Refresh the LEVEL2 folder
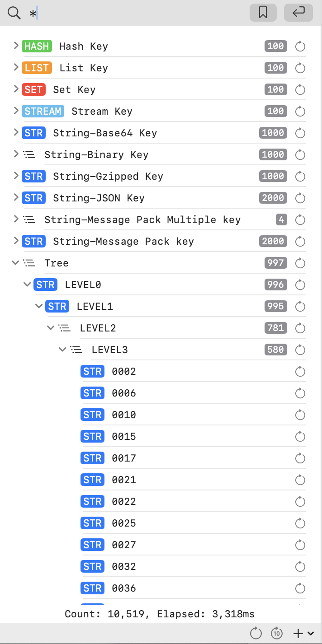 pos(300,328)
